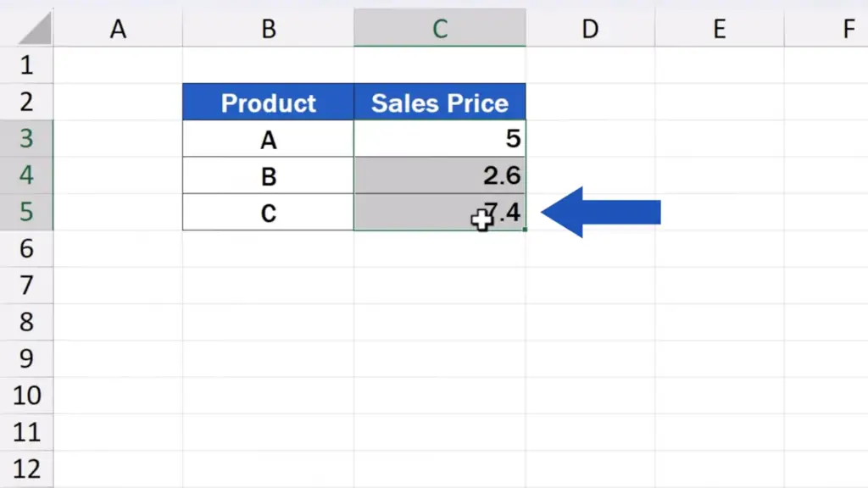
Task: Select the Product header cell
Action: click(269, 102)
